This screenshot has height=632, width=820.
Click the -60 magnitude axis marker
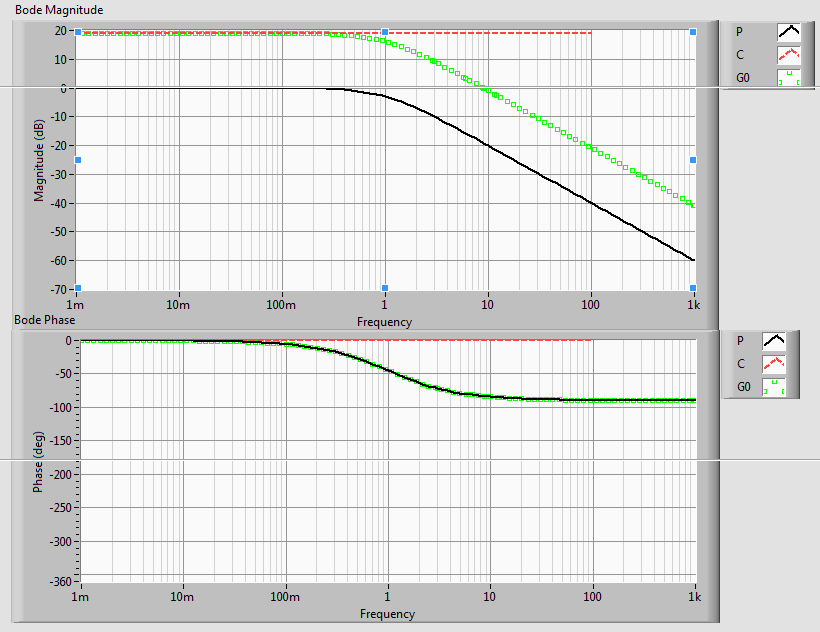59,260
